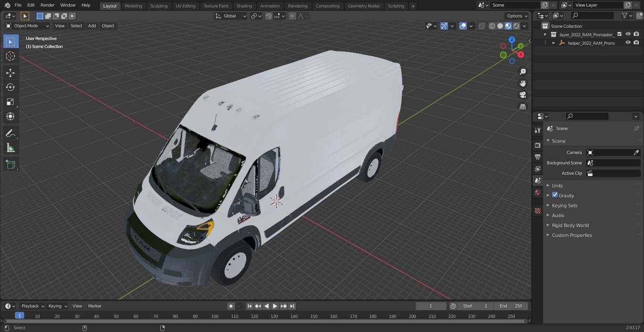Hide helper_2022_RAM_Promaster object in viewport
This screenshot has width=644, height=332.
pyautogui.click(x=628, y=42)
